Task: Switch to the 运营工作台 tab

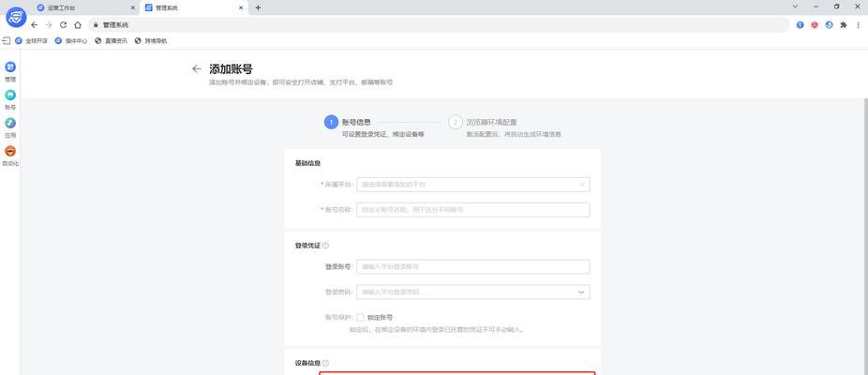Action: point(84,7)
